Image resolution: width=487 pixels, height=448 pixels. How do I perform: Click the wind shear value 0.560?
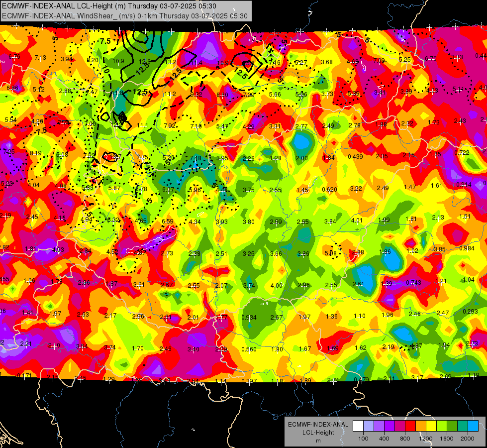249,349
